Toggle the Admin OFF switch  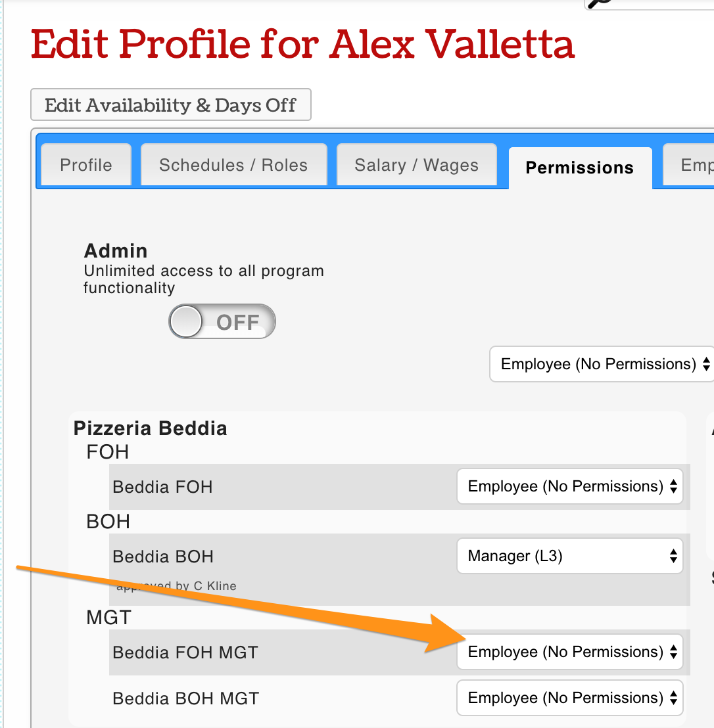[x=222, y=322]
